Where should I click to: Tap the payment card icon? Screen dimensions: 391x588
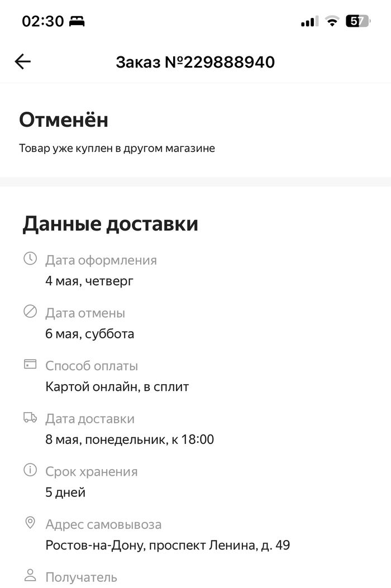pos(30,365)
